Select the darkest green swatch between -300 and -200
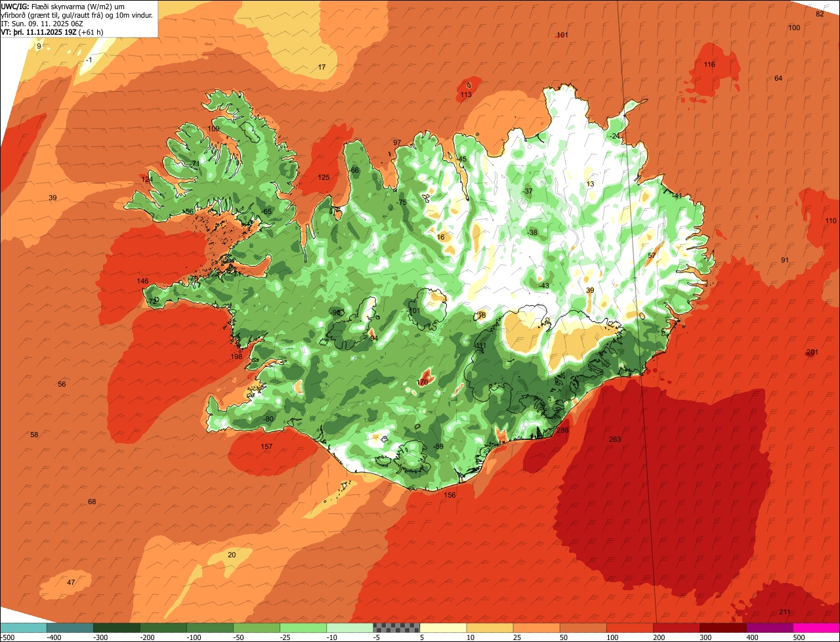Image resolution: width=840 pixels, height=642 pixels. 116,628
